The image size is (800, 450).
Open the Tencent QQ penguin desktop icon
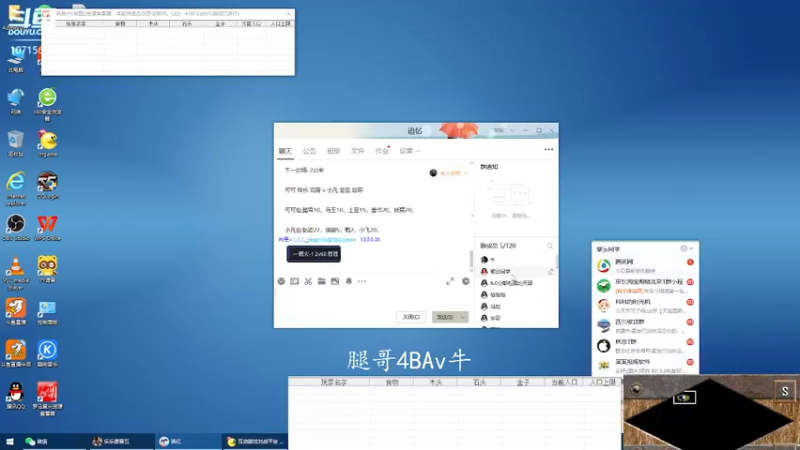16,396
